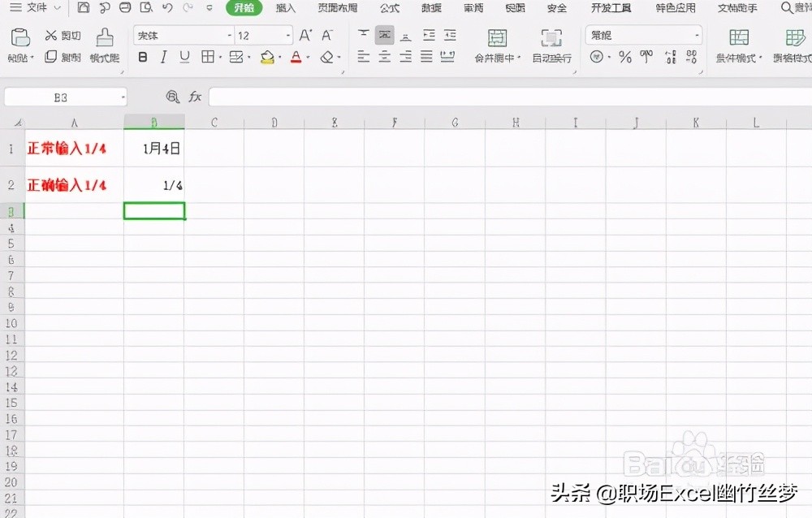This screenshot has height=518, width=812.
Task: Expand the borders dropdown arrow
Action: 221,57
